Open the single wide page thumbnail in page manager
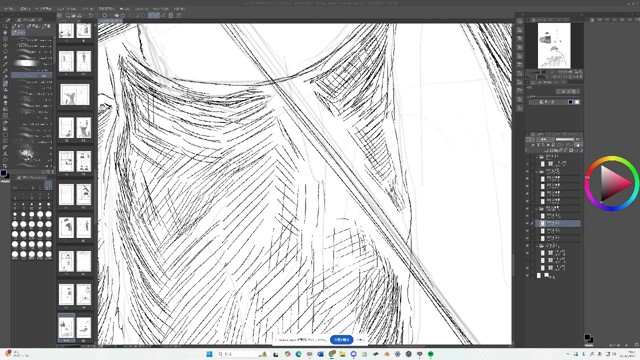640x360 pixels. pos(75,95)
